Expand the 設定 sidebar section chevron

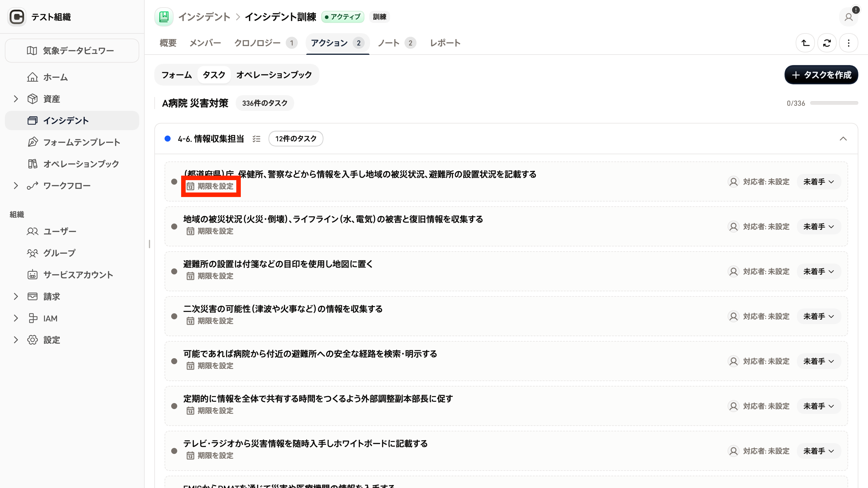pyautogui.click(x=15, y=340)
